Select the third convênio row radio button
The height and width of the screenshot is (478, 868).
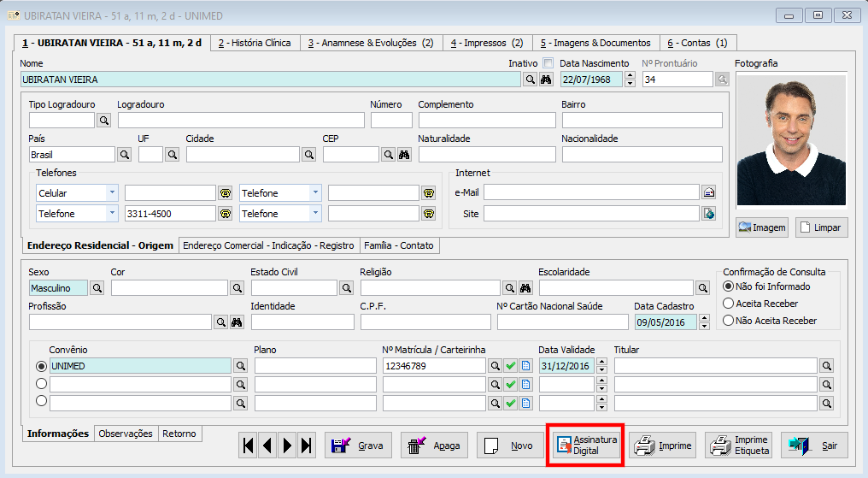click(41, 401)
